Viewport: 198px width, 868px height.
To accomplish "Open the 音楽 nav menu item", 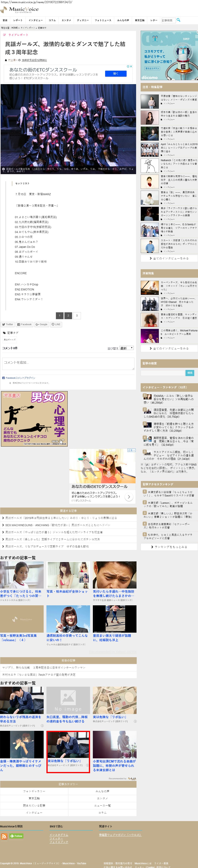I will coord(5,20).
